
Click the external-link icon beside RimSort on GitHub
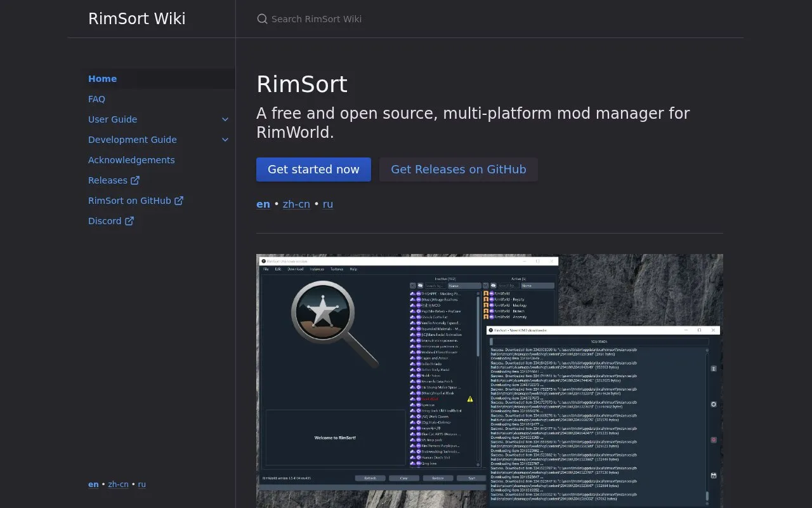[x=179, y=201]
